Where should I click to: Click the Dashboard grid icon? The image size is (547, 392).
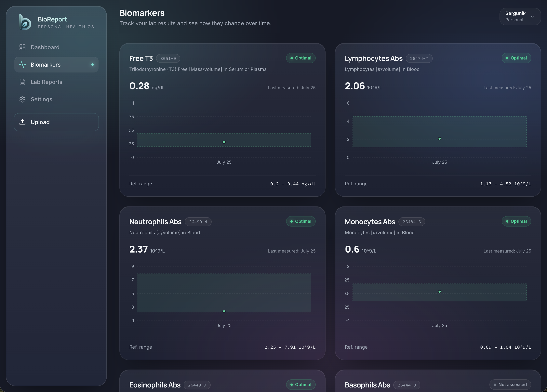(22, 47)
